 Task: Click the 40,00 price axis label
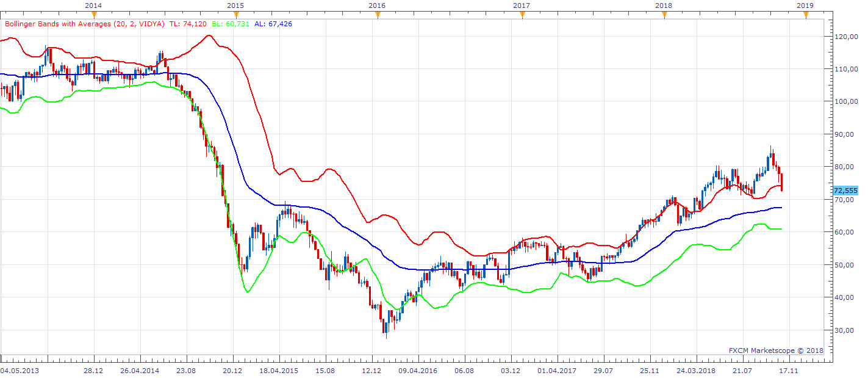tap(845, 297)
